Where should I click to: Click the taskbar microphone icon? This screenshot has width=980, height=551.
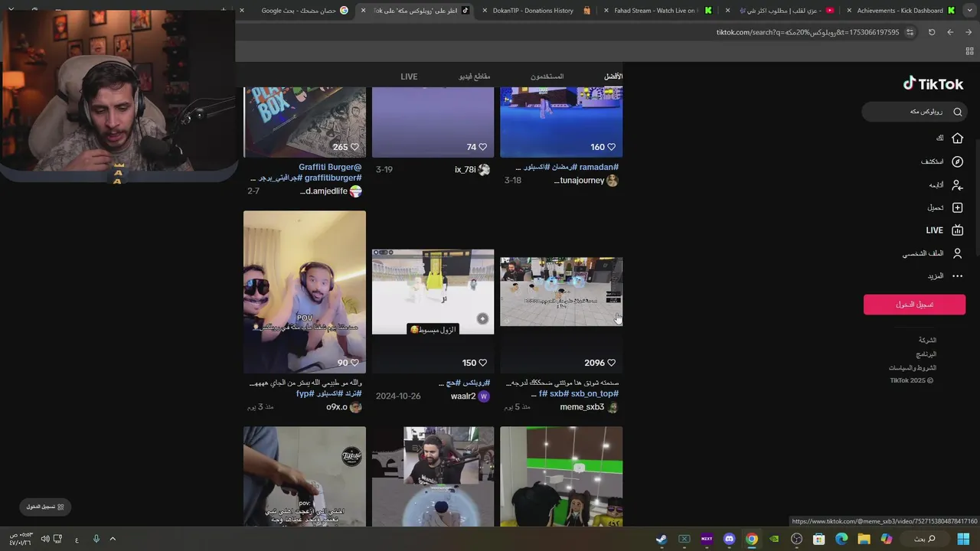[96, 539]
